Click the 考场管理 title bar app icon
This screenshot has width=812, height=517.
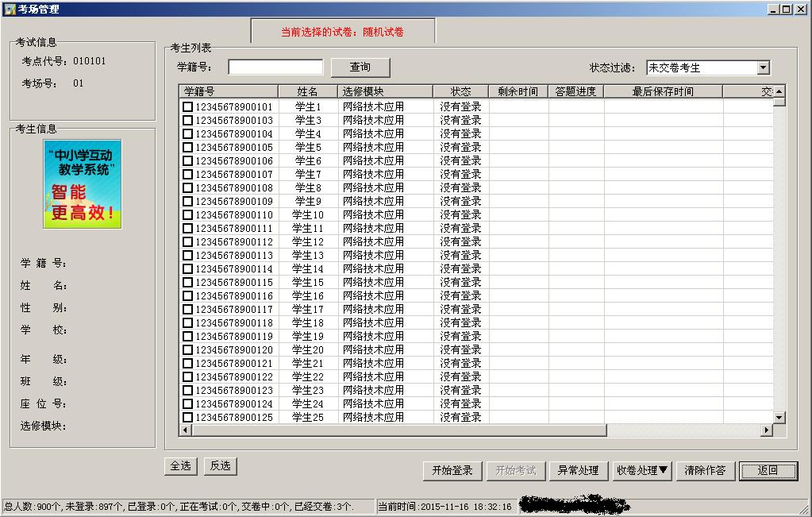pyautogui.click(x=9, y=9)
